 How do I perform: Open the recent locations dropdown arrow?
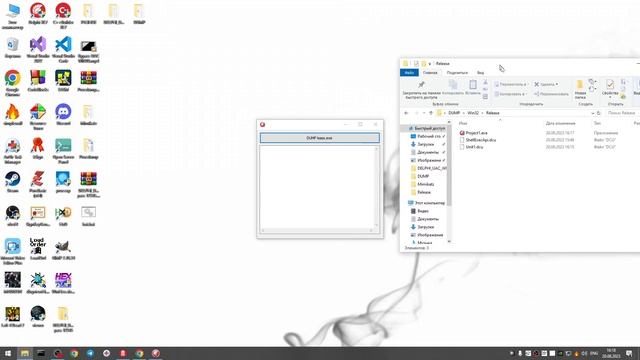click(424, 113)
